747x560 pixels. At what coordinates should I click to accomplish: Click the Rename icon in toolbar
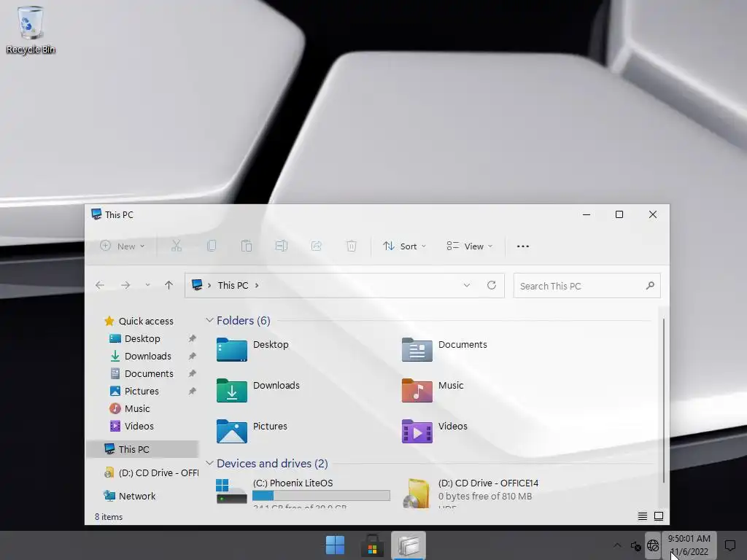point(282,246)
